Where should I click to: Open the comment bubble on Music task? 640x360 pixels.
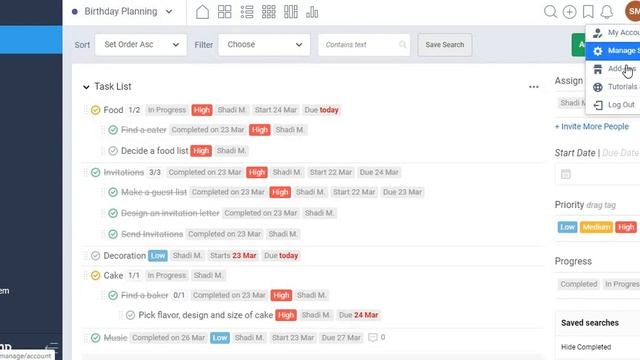[373, 338]
